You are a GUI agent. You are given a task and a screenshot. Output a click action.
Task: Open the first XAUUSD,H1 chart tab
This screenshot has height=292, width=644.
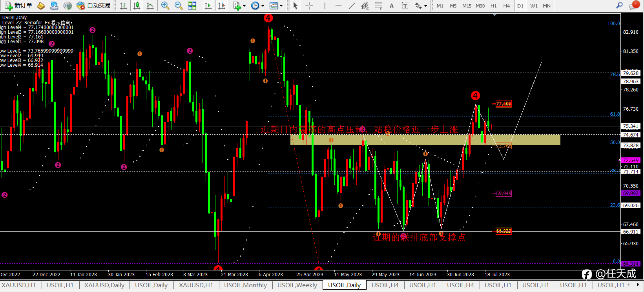18,285
